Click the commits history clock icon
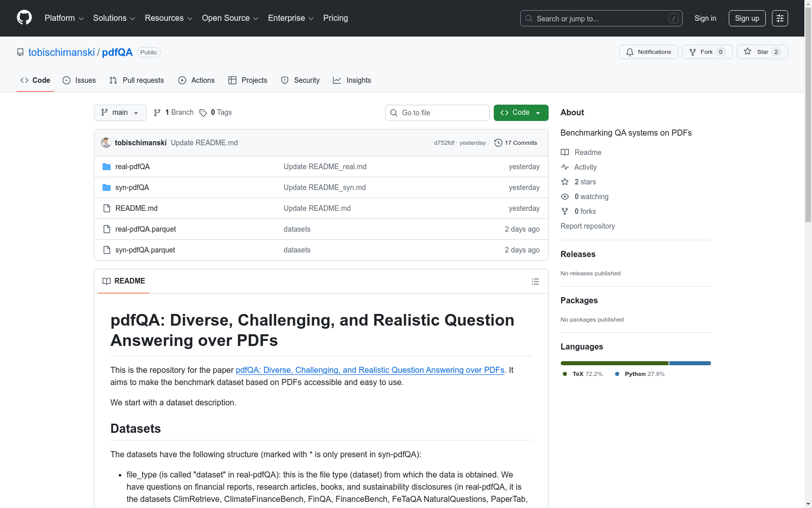Screen dimensions: 812x508 [x=498, y=143]
